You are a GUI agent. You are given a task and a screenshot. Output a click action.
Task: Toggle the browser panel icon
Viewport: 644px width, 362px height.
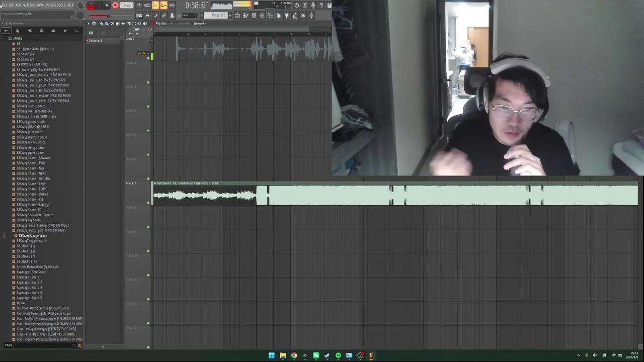pos(270,16)
